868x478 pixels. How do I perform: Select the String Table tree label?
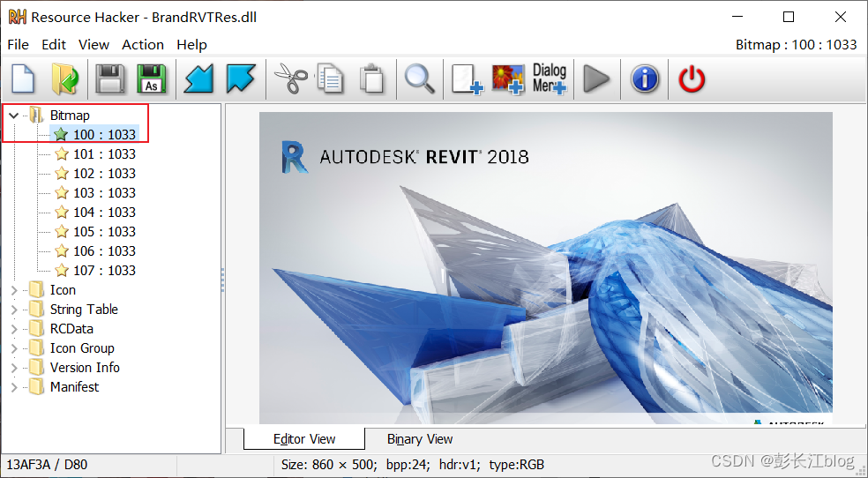84,310
